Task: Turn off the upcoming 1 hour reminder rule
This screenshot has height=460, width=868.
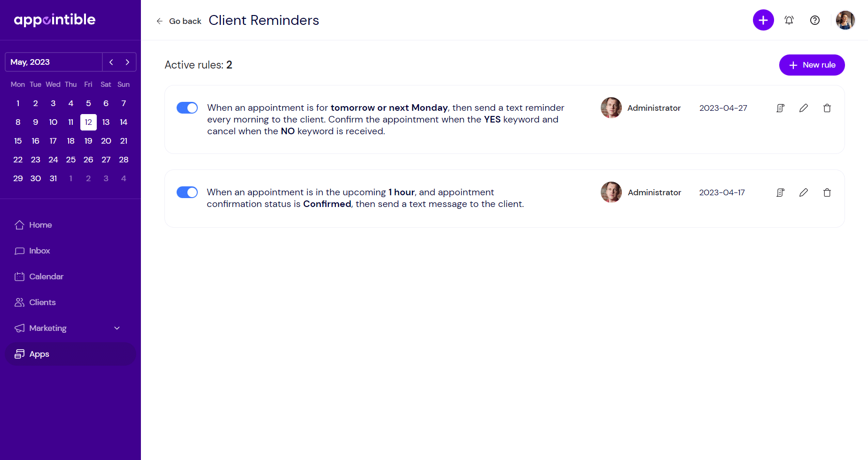Action: (x=187, y=192)
